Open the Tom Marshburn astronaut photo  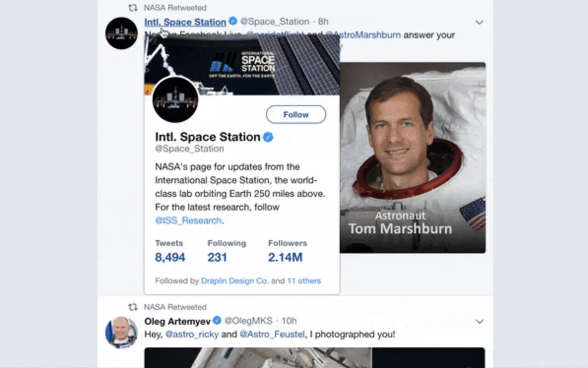pos(413,158)
